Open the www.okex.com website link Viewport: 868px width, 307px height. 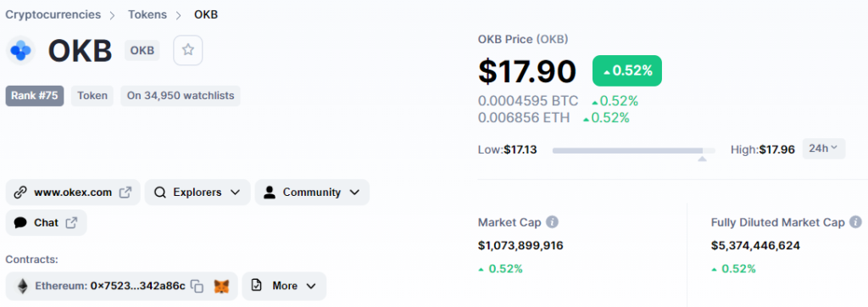click(73, 193)
